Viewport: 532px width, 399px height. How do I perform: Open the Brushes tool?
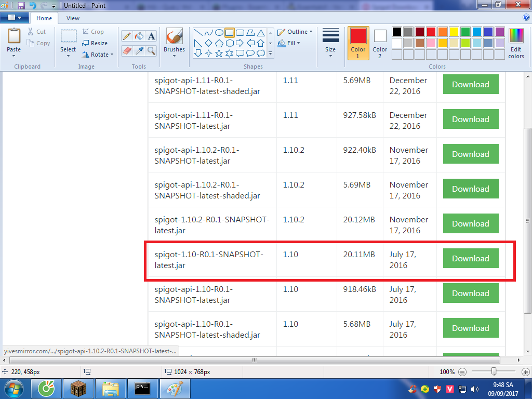click(174, 42)
